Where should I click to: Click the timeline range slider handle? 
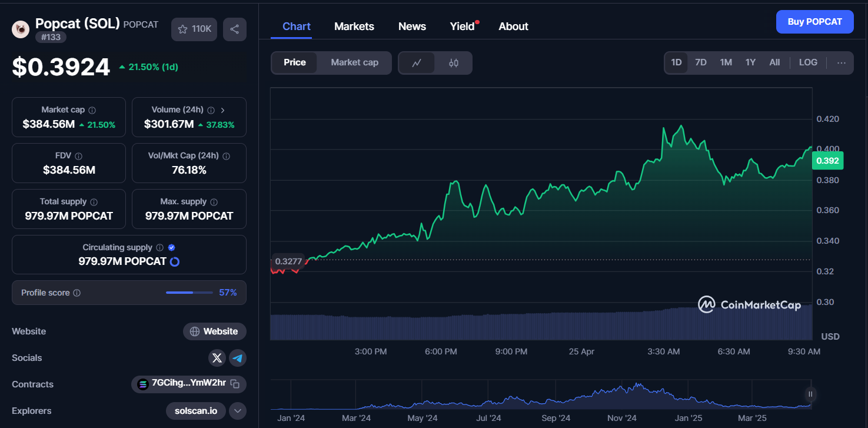[810, 394]
